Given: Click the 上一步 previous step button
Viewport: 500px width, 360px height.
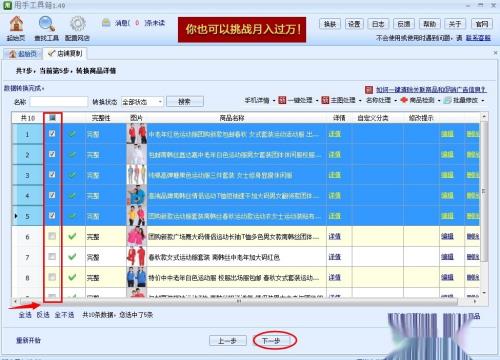Looking at the screenshot, I should pyautogui.click(x=228, y=341).
